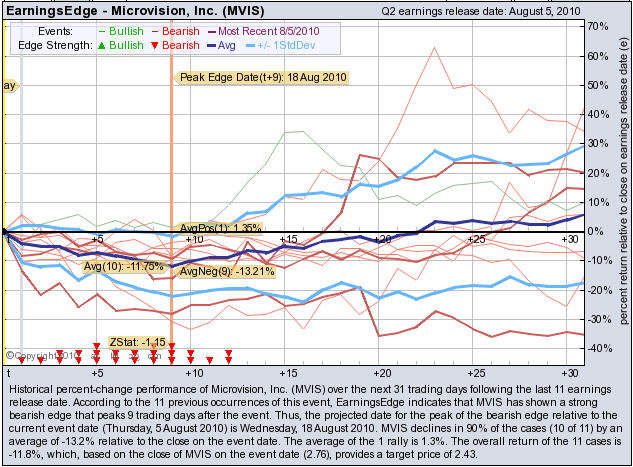Click the 'ZStat: -1.15' annotation
The width and height of the screenshot is (633, 467).
click(x=137, y=343)
